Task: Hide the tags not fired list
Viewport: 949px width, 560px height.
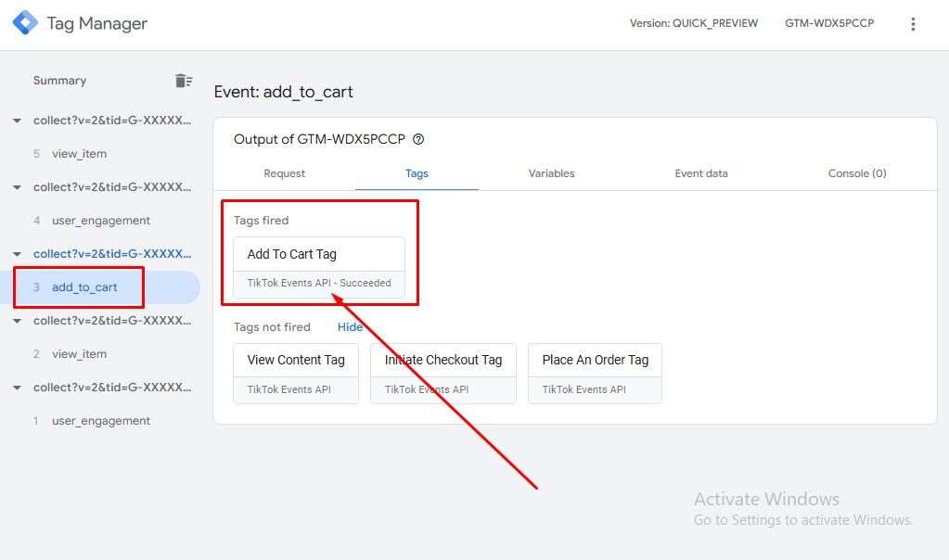Action: [x=350, y=327]
